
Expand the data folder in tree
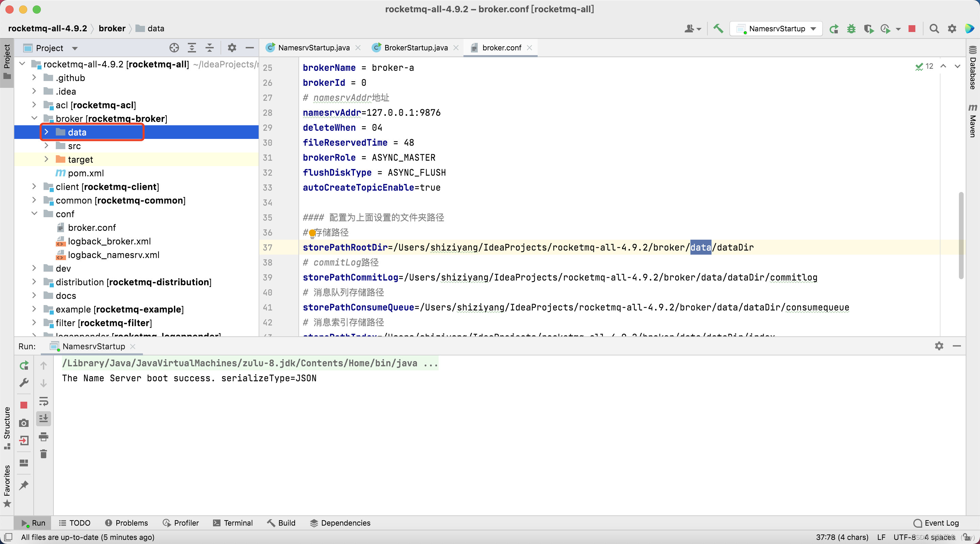point(46,132)
